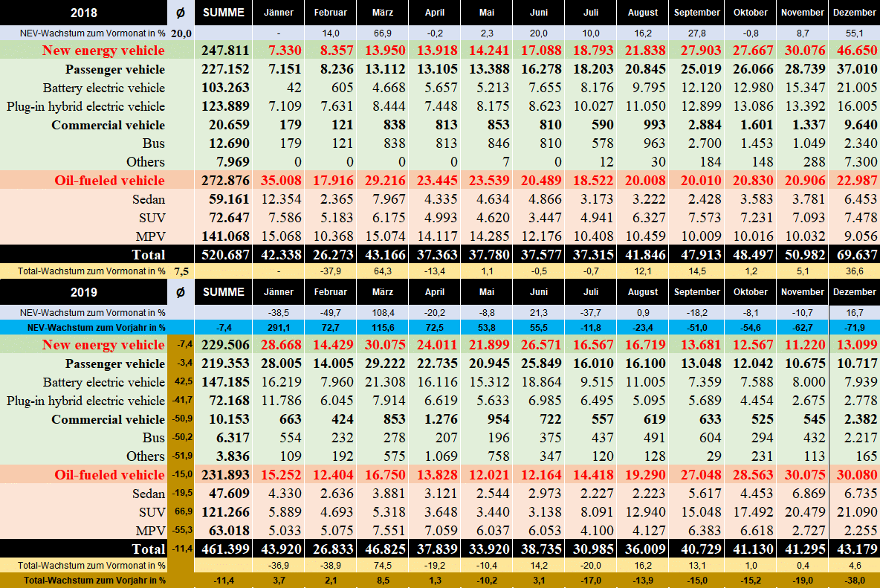Click the September 2018 oil-fueled value 20.010
880x588 pixels.
coord(700,181)
